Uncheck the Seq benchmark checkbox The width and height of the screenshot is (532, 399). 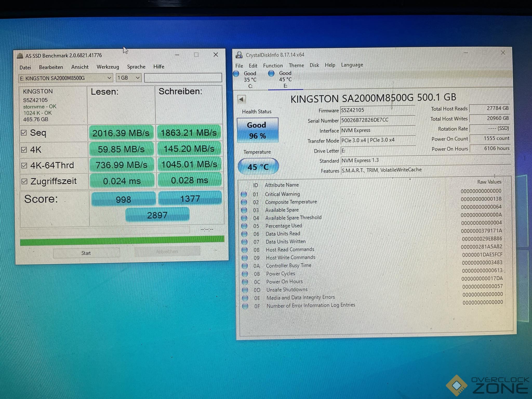click(24, 133)
